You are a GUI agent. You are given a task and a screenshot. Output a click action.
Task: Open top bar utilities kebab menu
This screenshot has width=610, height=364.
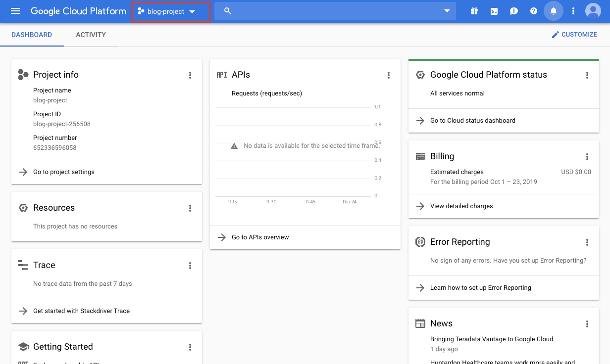pos(573,11)
